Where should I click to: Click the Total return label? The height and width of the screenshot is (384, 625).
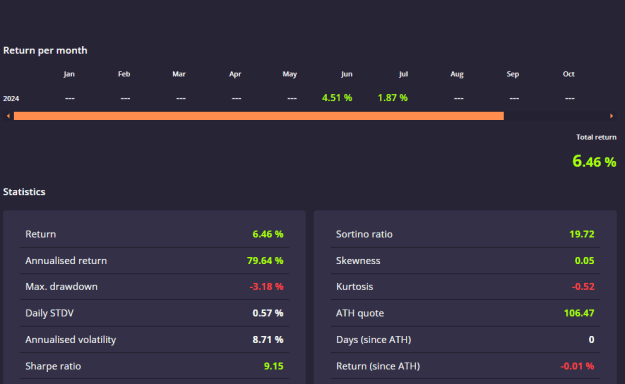(x=596, y=137)
